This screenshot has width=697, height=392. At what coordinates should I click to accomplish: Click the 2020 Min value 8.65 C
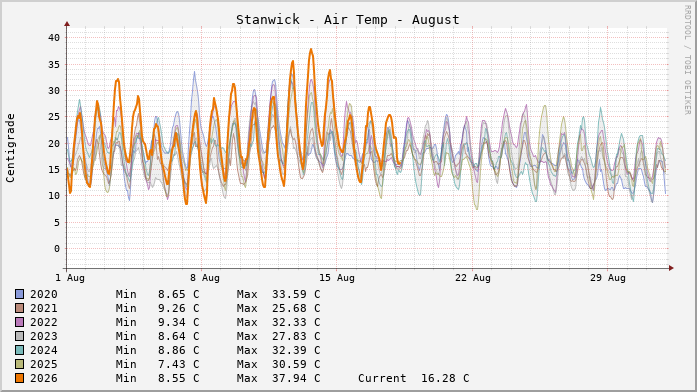[x=178, y=294]
